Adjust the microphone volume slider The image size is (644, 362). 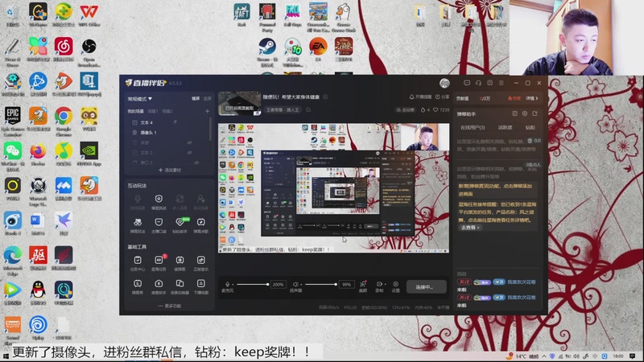click(252, 284)
